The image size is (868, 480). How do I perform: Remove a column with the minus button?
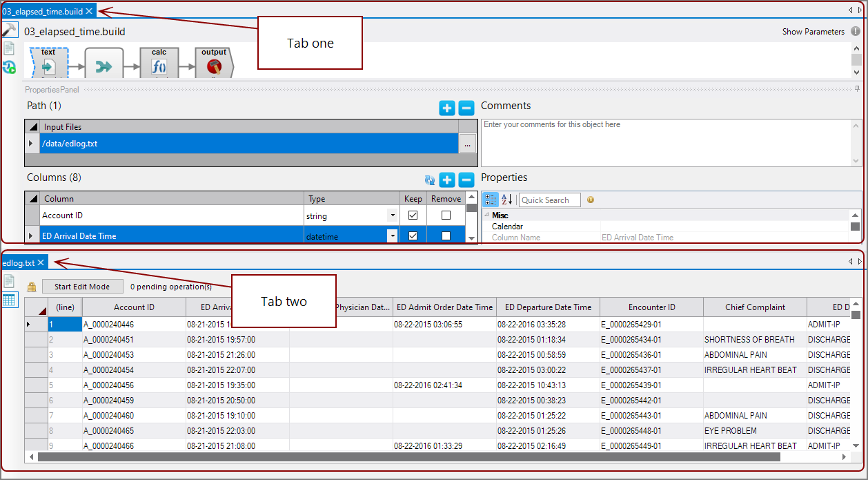click(x=466, y=180)
